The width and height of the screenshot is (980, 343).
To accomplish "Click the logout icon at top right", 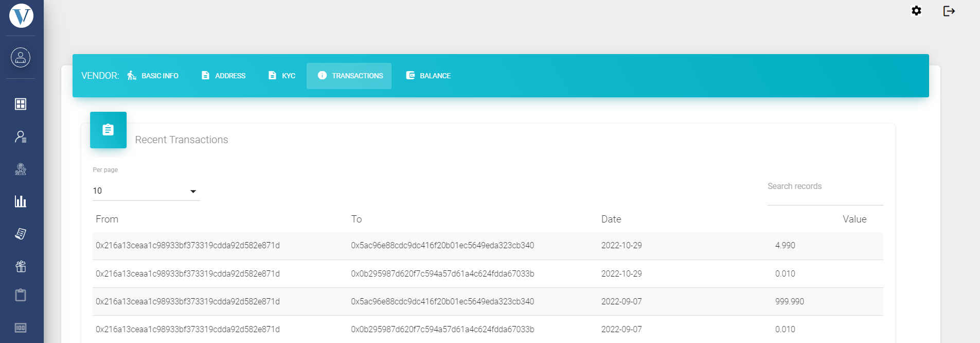I will (949, 11).
